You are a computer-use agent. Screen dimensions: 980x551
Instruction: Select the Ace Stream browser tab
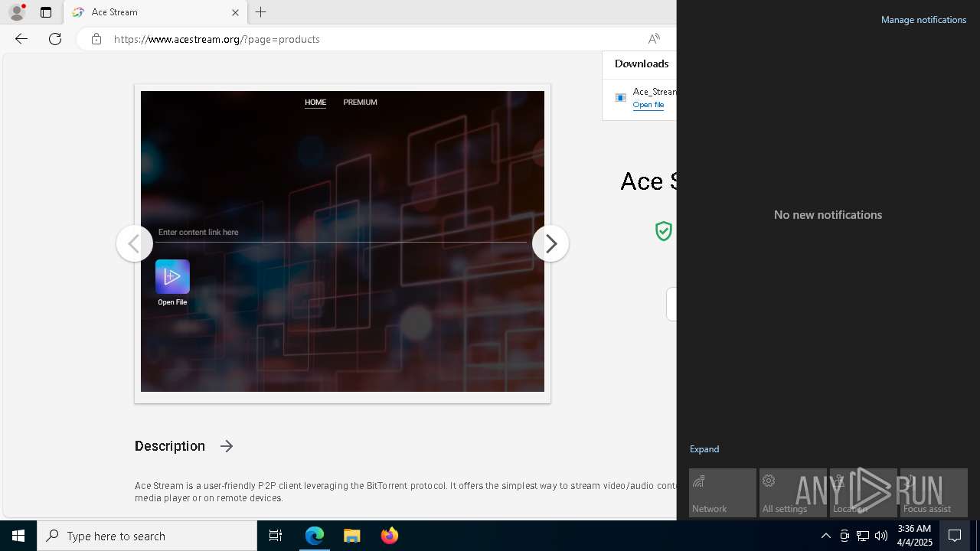tap(155, 12)
